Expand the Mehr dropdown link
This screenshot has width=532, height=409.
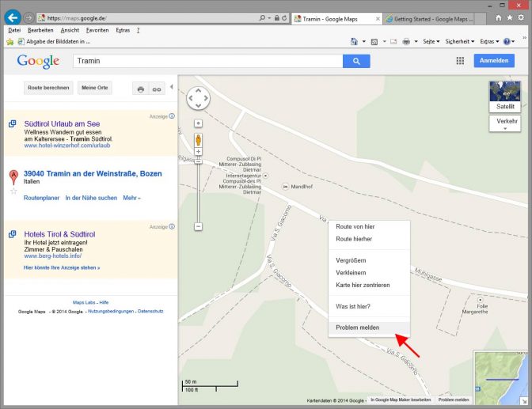tap(131, 198)
